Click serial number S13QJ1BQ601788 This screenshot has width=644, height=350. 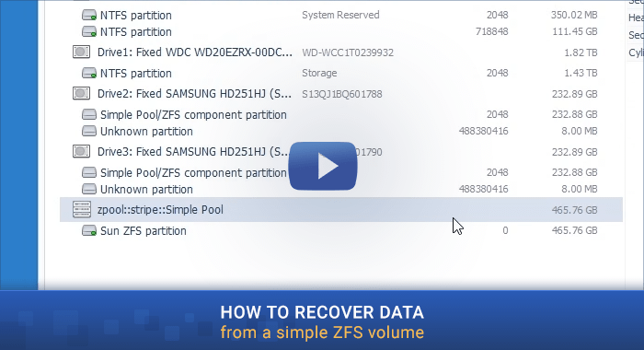[x=342, y=94]
